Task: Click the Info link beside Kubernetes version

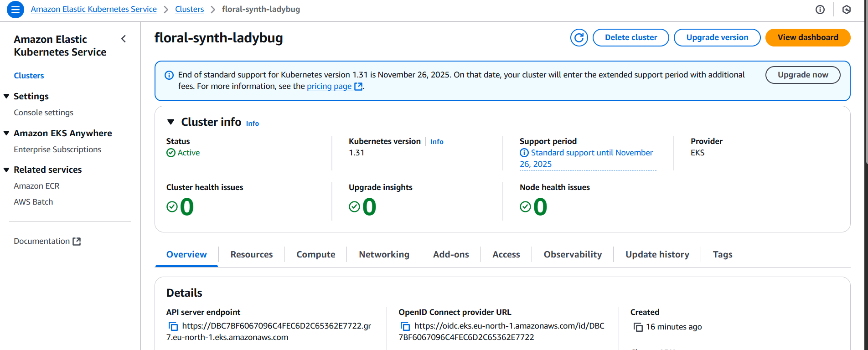Action: click(437, 142)
